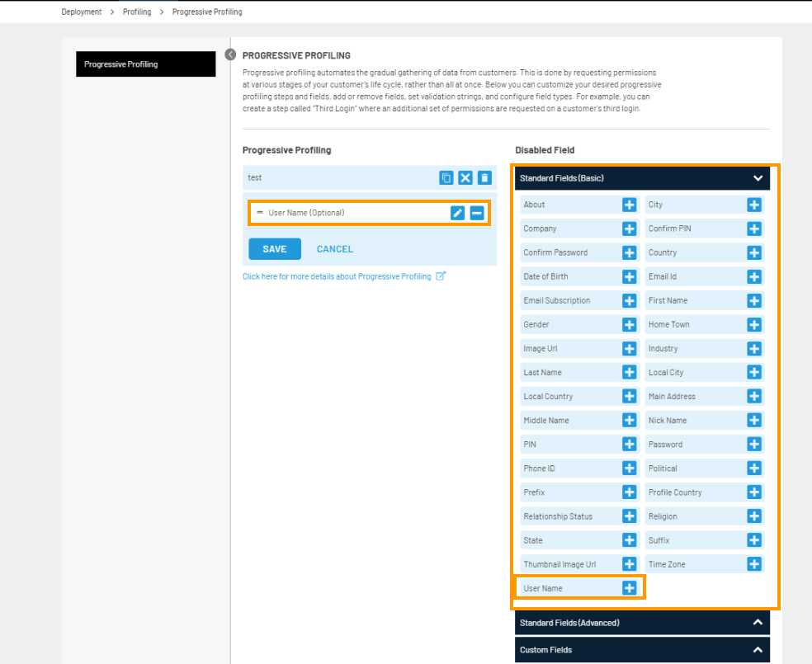Viewport: 812px width, 664px height.
Task: Add the Date of Birth field
Action: (629, 276)
